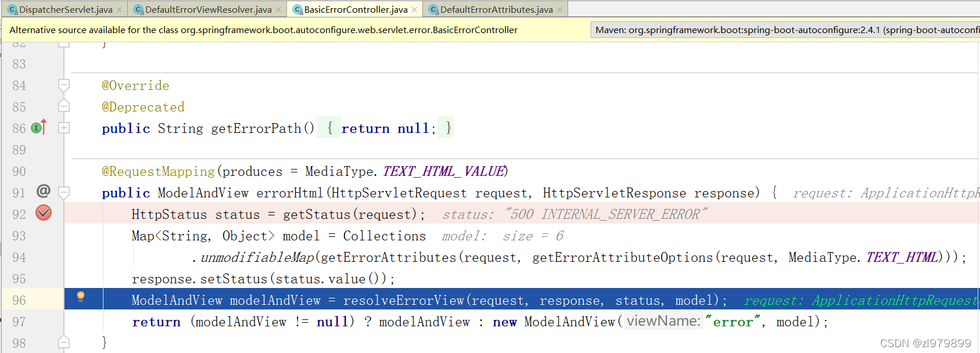Click unmodifiableMap on line 94
Viewport: 980px width, 353px height.
point(257,257)
